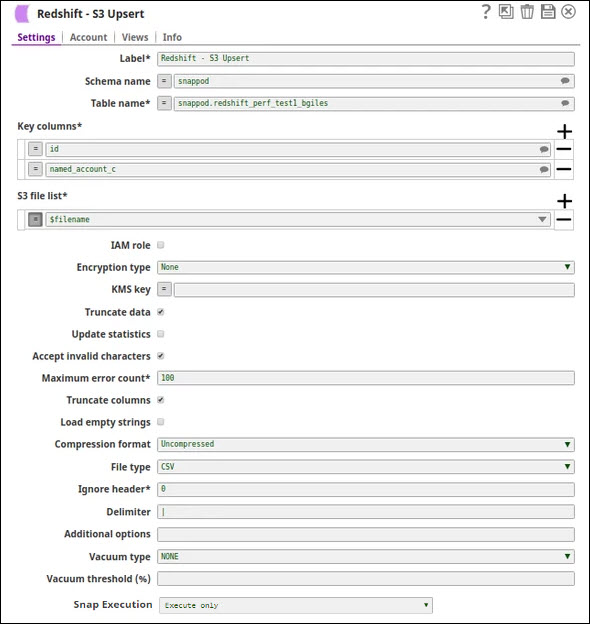
Task: Open the File type dropdown
Action: pos(366,467)
